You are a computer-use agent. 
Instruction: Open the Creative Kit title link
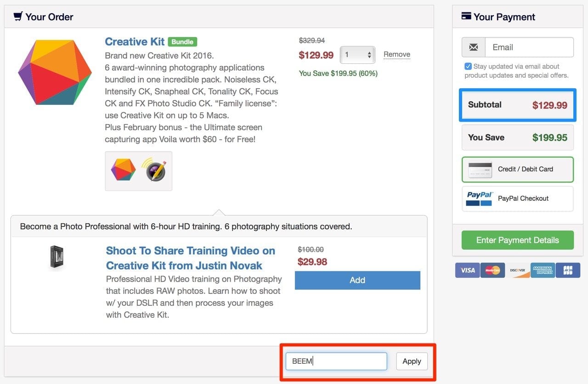coord(135,41)
